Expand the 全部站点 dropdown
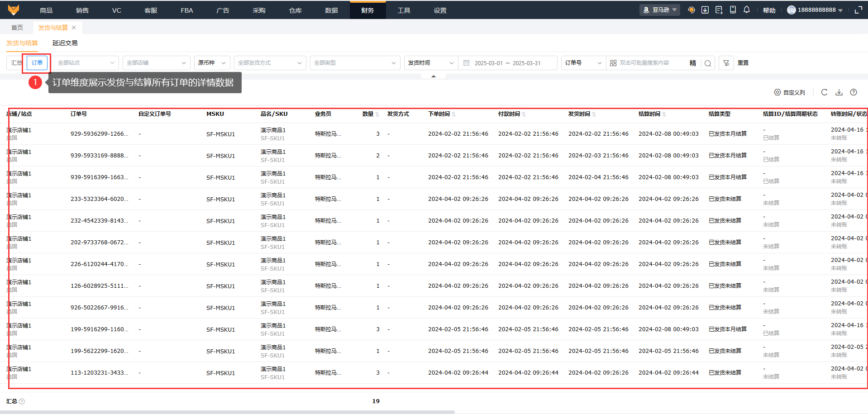Viewport: 868px width, 414px height. click(x=86, y=63)
